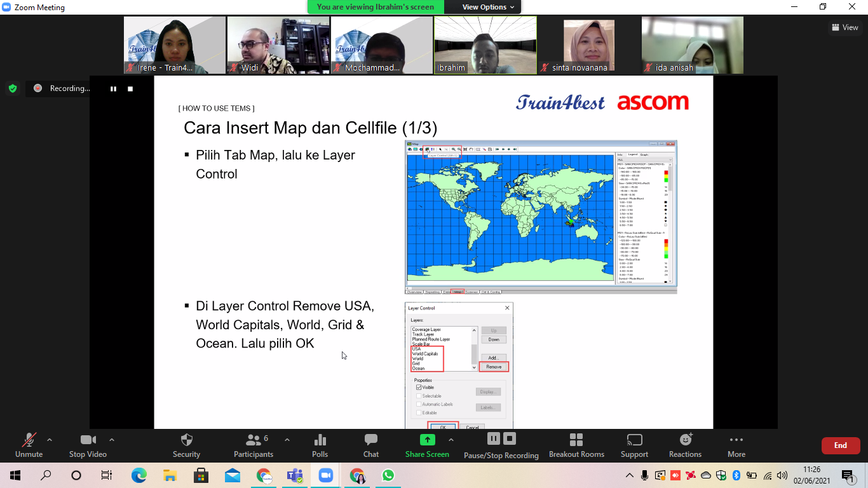Click the encryption green shield icon
This screenshot has width=868, height=488.
point(13,88)
